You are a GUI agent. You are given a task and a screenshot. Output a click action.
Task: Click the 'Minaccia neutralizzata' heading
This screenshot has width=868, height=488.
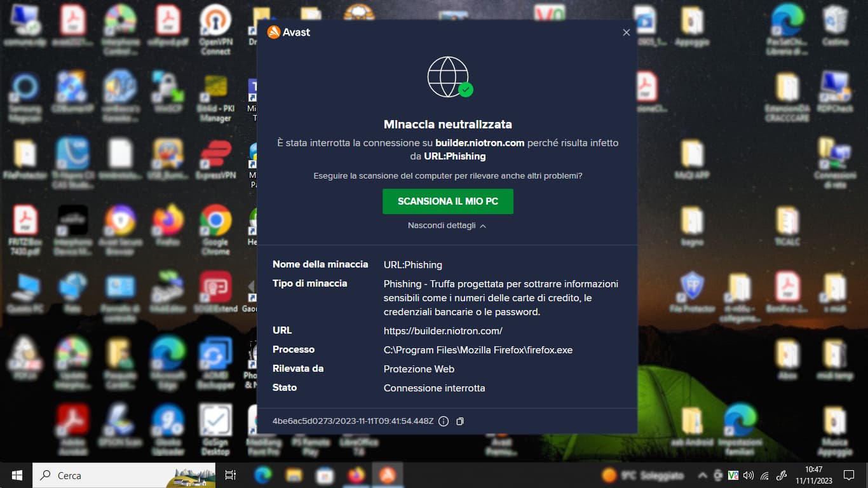point(447,125)
